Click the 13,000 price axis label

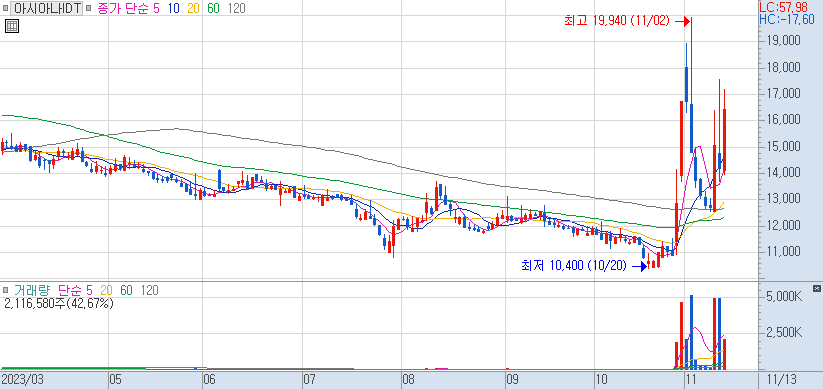point(783,199)
